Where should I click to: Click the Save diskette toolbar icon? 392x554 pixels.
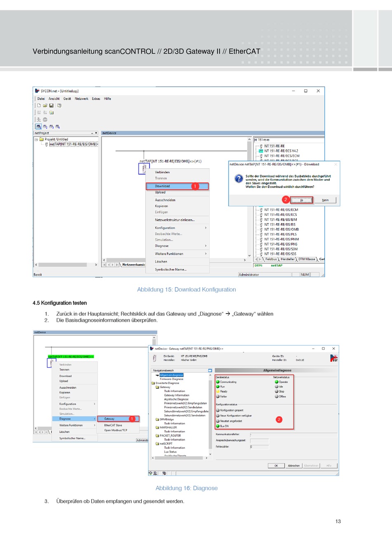coord(51,106)
